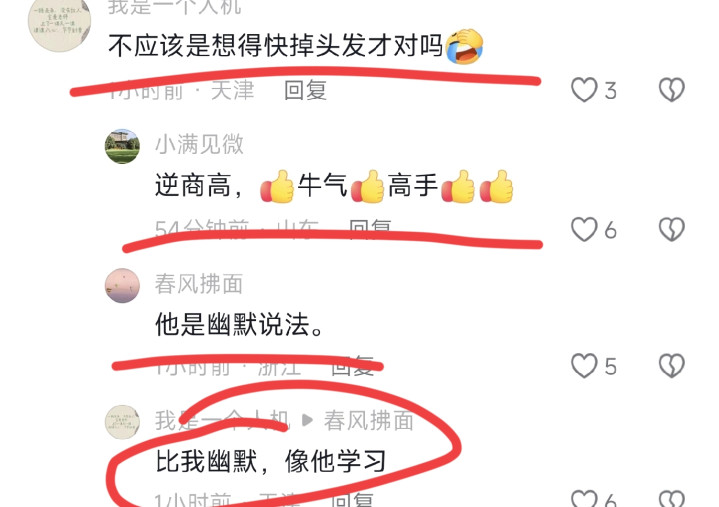
Task: Dislike 春风拂面's comment
Action: 671,365
